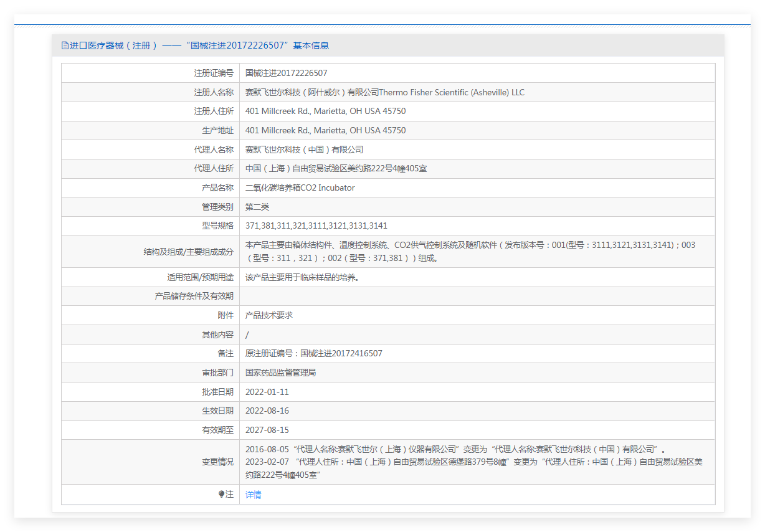Screen dimensions: 765x532
Task: Click the 附件 label
Action: [x=226, y=315]
